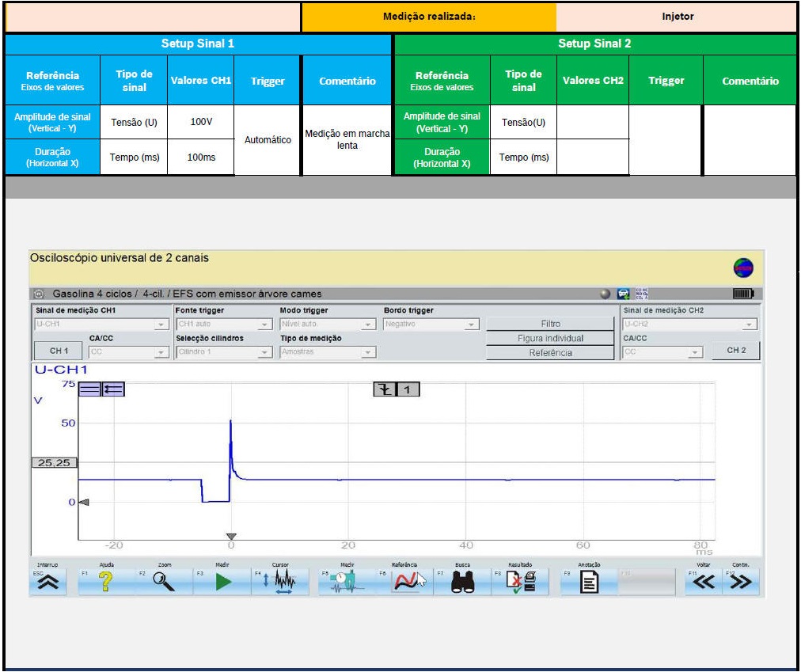
Task: Select the Zoom magnifier tool
Action: click(164, 583)
